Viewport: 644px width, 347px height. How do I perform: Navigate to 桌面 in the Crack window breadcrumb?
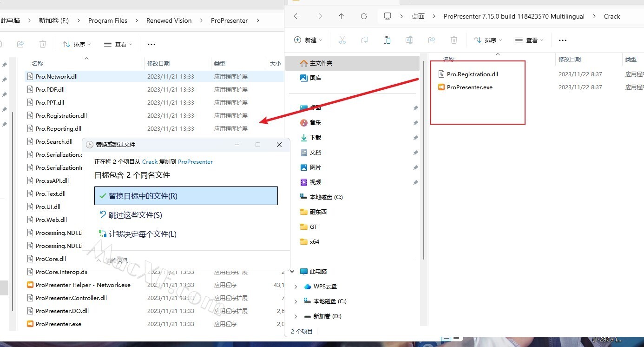click(x=418, y=16)
